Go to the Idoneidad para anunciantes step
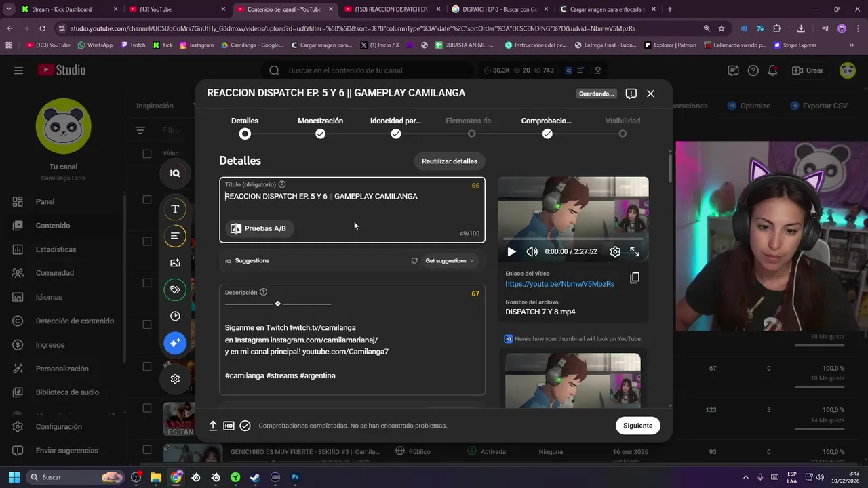Image resolution: width=868 pixels, height=488 pixels. click(395, 127)
